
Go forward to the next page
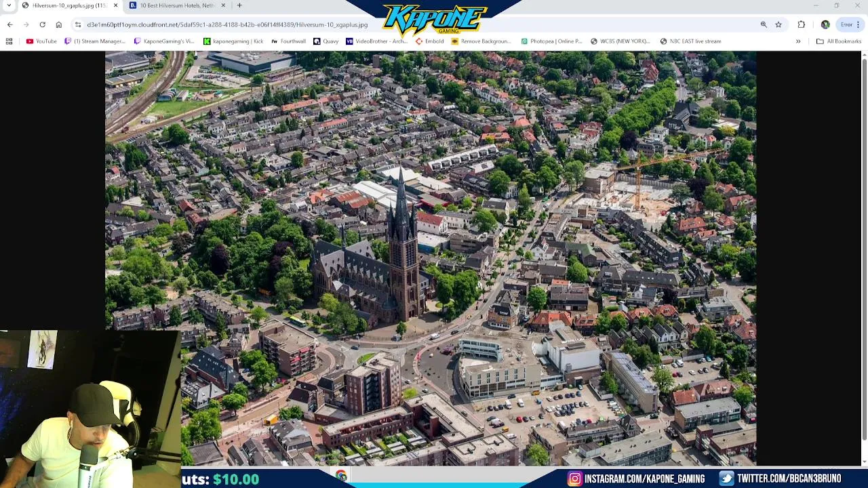[x=26, y=24]
